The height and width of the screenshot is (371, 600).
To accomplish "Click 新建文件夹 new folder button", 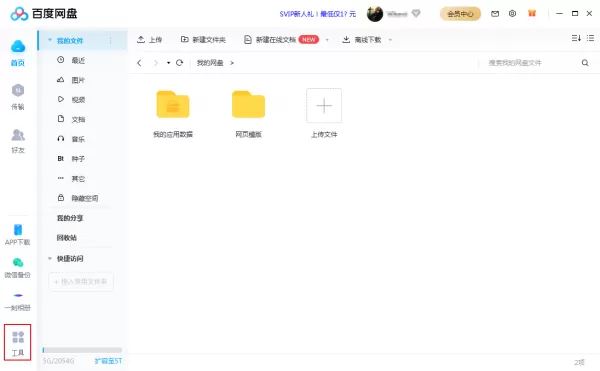I will coord(203,39).
